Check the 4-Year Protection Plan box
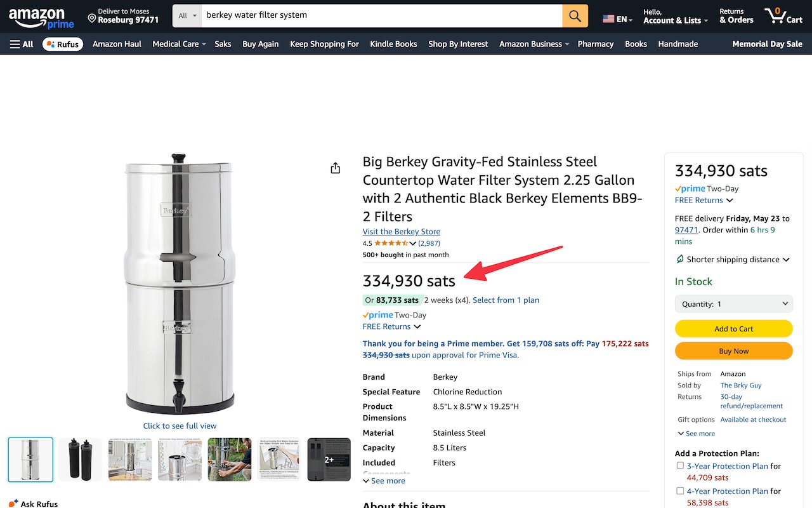The image size is (812, 508). click(680, 491)
